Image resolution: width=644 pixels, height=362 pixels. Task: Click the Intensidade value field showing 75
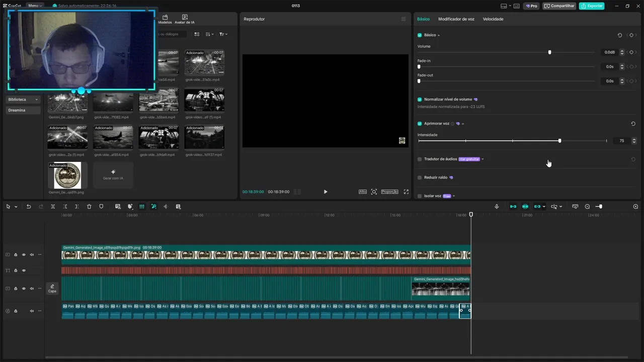click(x=622, y=141)
